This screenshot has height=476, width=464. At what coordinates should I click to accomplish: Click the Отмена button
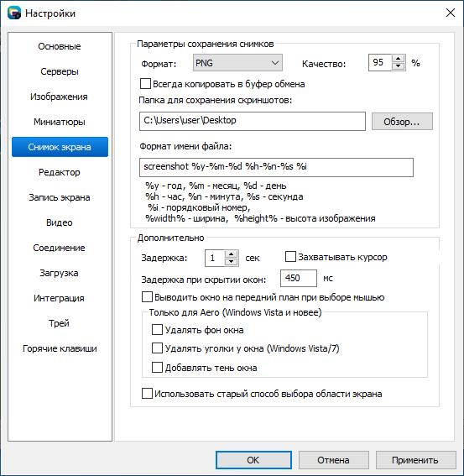point(333,460)
